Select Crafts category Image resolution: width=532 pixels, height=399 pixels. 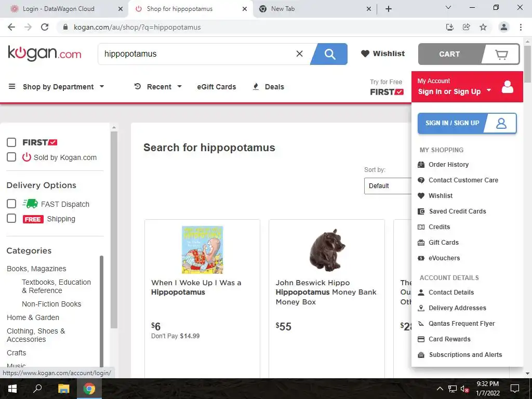16,353
